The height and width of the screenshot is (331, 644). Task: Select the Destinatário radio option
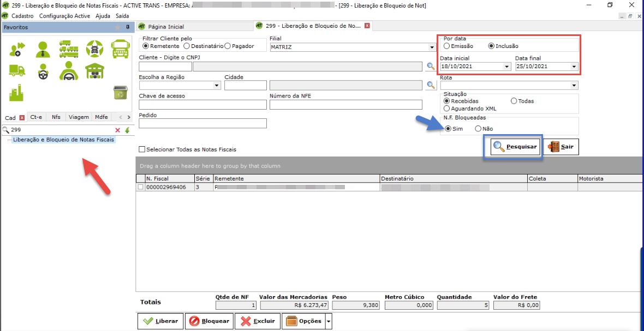[187, 46]
